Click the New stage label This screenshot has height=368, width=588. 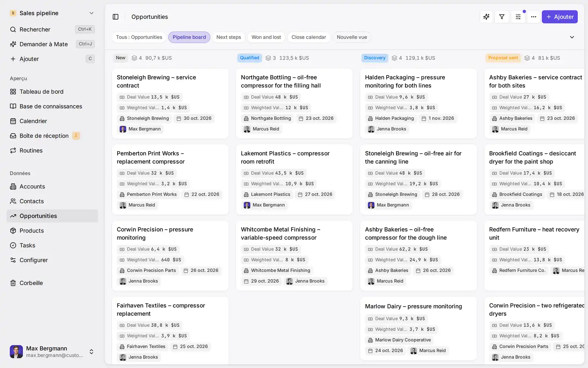point(121,58)
